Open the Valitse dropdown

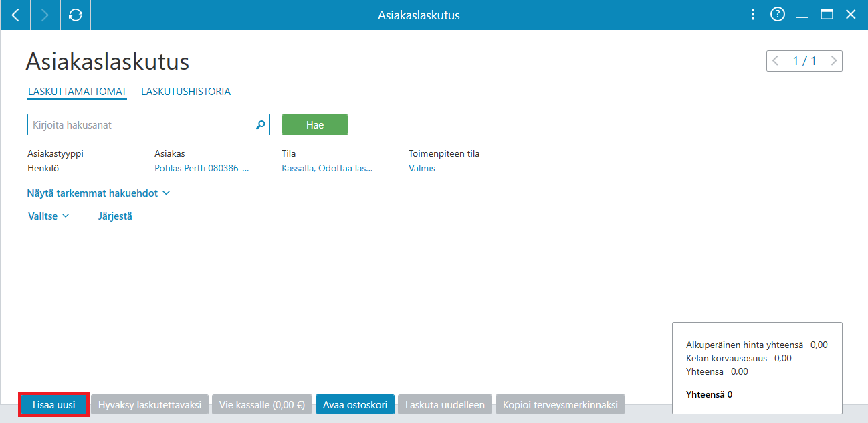point(49,216)
